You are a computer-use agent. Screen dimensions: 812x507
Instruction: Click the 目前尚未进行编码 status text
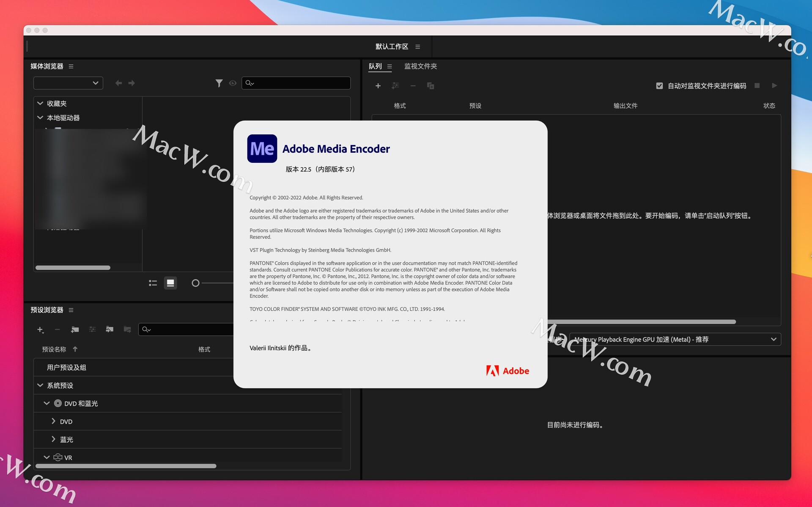pos(575,425)
